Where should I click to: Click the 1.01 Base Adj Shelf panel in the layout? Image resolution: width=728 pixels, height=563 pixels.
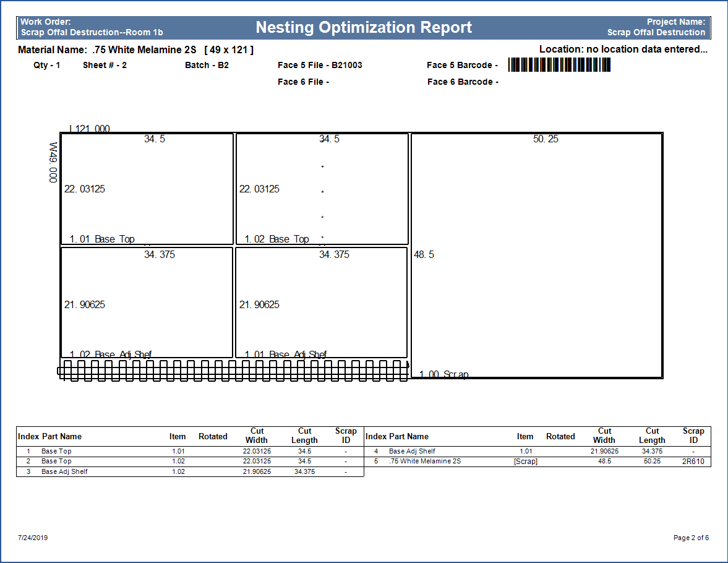pyautogui.click(x=322, y=303)
